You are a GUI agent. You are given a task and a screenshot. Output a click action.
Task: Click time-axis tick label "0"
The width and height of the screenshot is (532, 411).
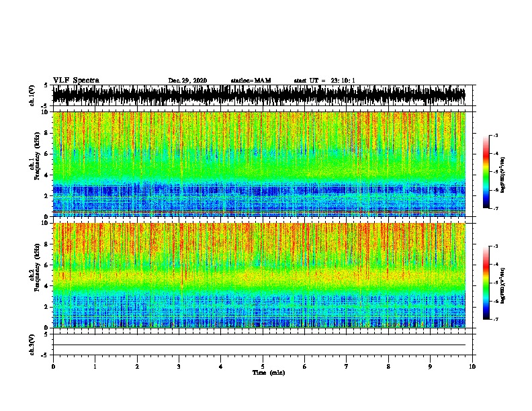(x=53, y=367)
